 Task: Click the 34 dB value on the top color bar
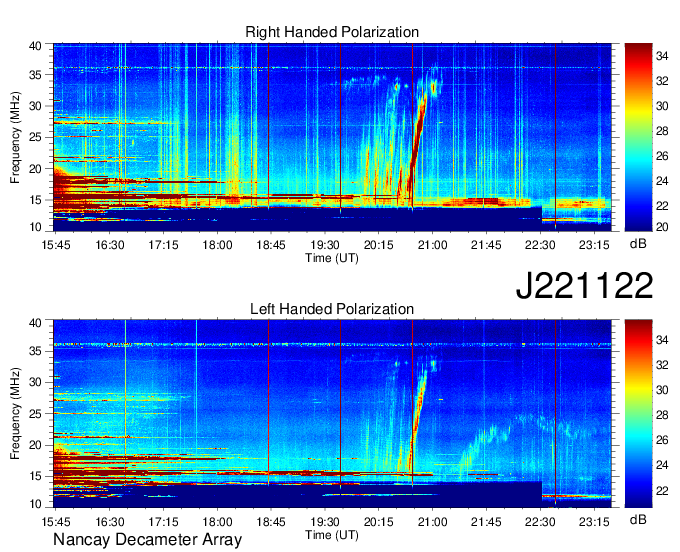[x=662, y=56]
